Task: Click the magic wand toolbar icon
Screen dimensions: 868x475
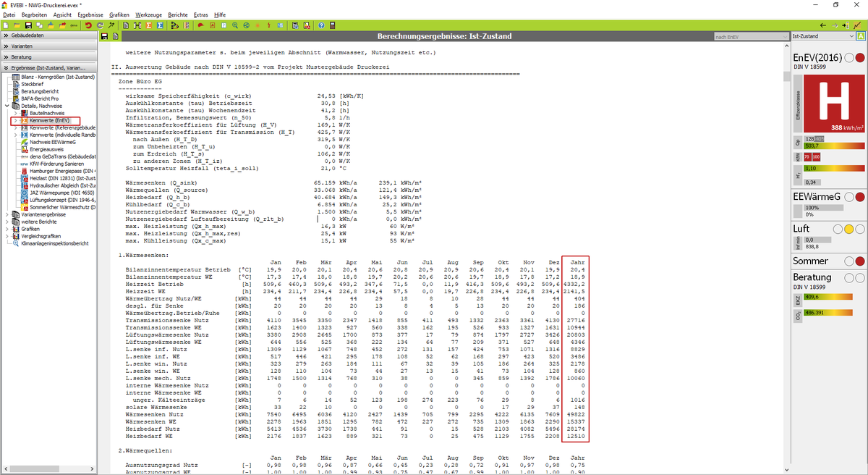Action: pos(110,25)
